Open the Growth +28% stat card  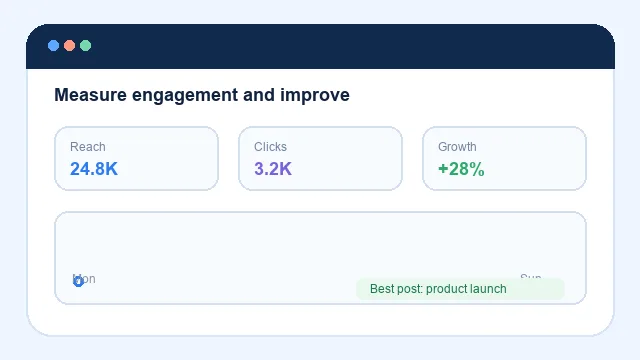(x=504, y=158)
